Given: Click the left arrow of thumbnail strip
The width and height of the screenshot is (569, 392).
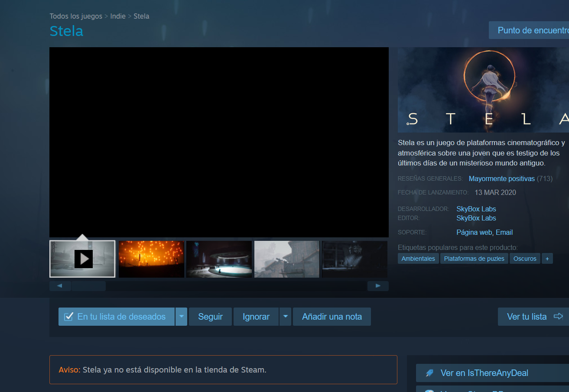Looking at the screenshot, I should tap(60, 286).
